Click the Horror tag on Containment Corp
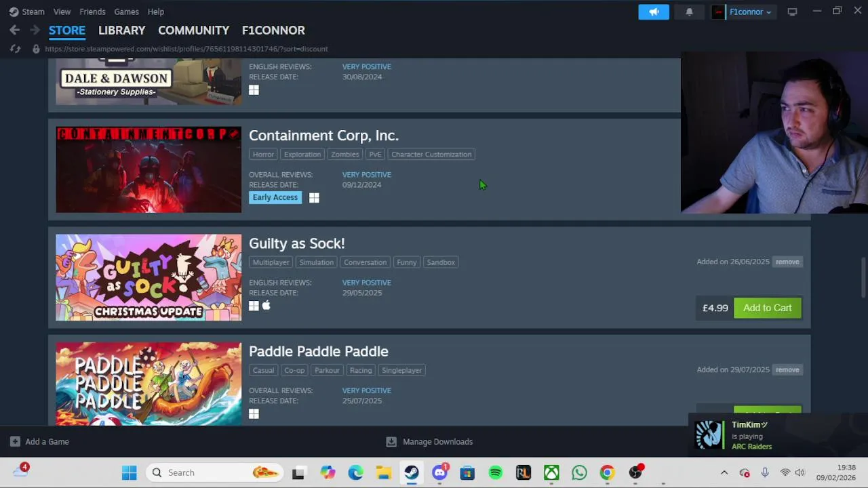Image resolution: width=868 pixels, height=488 pixels. [263, 155]
